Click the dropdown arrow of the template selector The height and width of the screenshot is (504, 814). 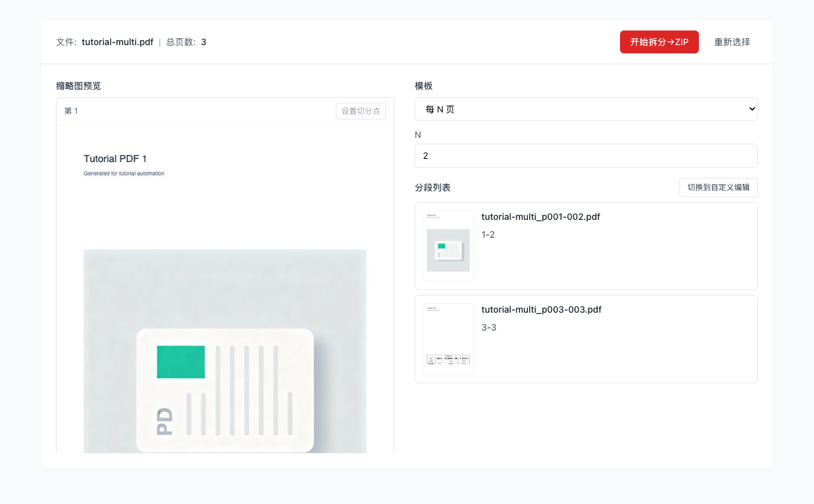tap(752, 109)
